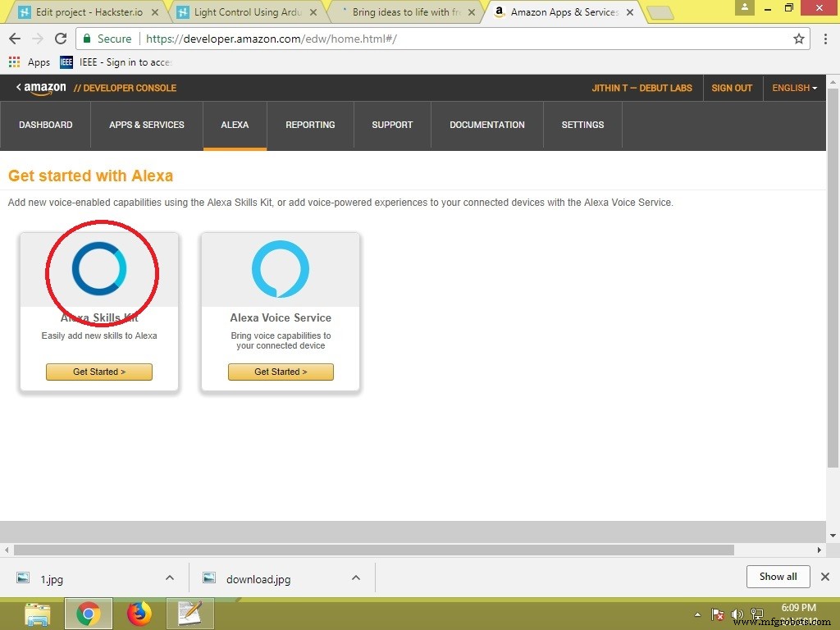Open the Apps shortcut in bookmarks bar
This screenshot has width=840, height=630.
tap(30, 62)
